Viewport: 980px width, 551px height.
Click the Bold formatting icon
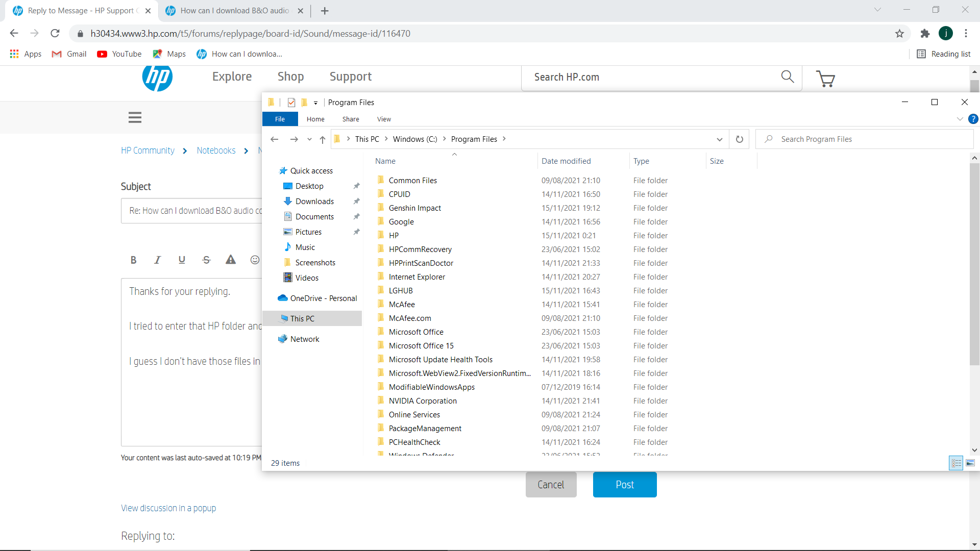133,260
